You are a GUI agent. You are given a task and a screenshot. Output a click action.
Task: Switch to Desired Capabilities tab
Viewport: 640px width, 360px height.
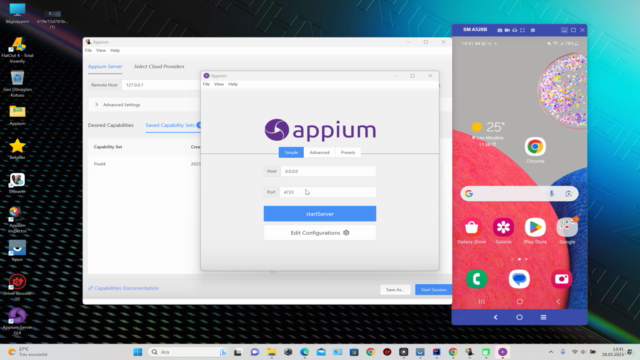(111, 125)
